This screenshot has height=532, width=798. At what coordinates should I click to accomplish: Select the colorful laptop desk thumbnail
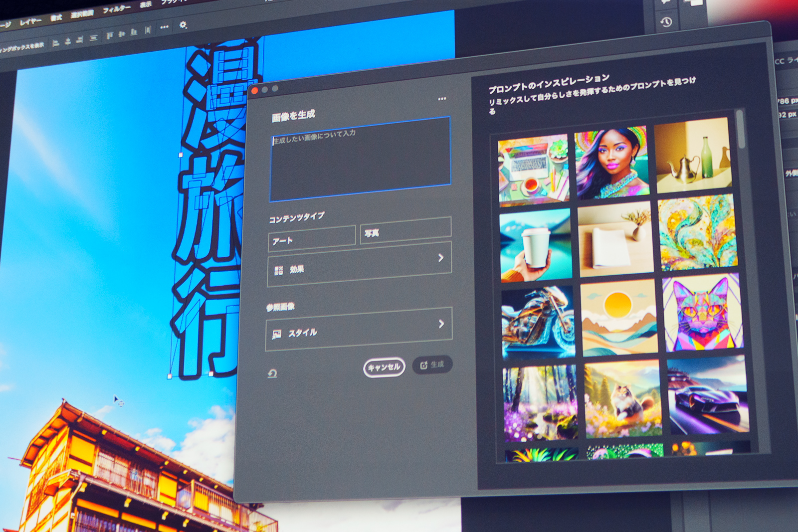[534, 170]
